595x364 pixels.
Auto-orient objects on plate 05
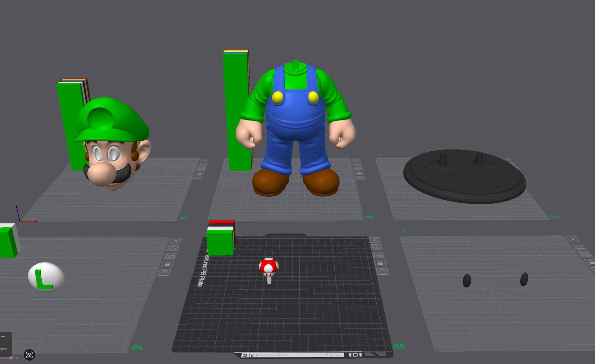[x=376, y=247]
